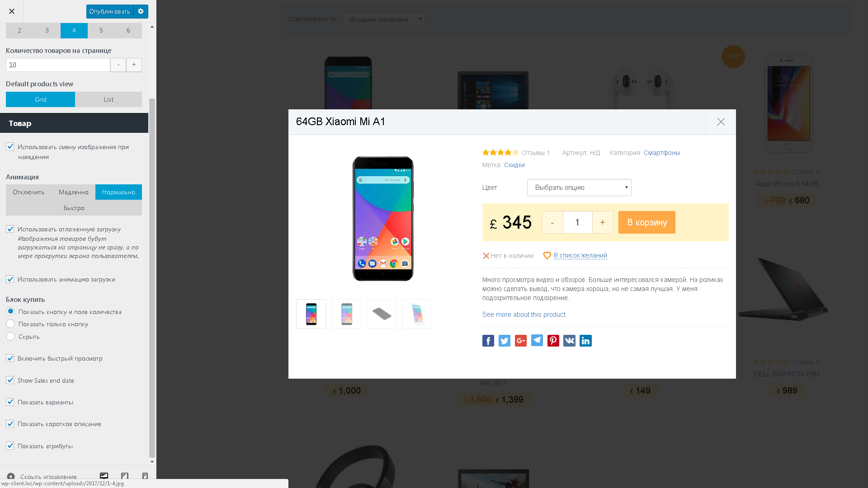Share product on Google Plus icon
The image size is (868, 488).
(520, 341)
